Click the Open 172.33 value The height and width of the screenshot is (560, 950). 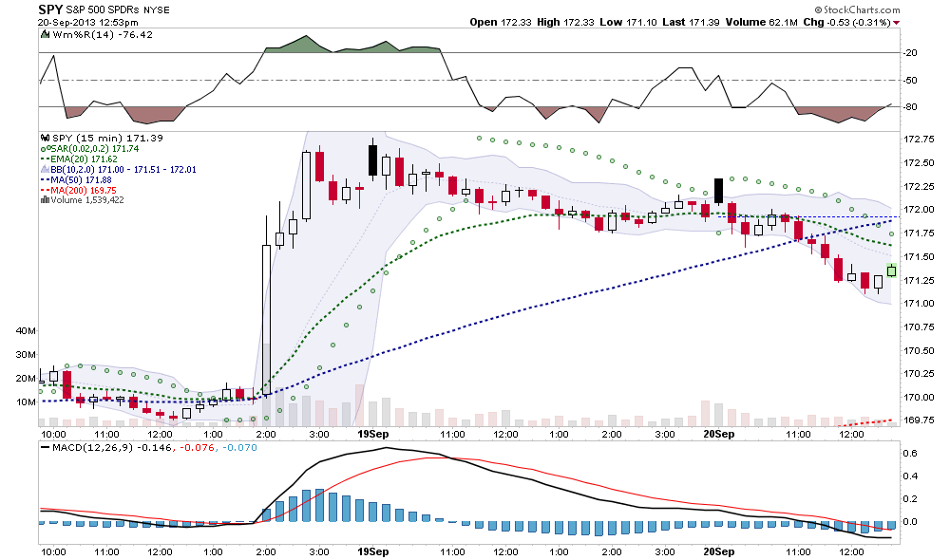point(501,23)
